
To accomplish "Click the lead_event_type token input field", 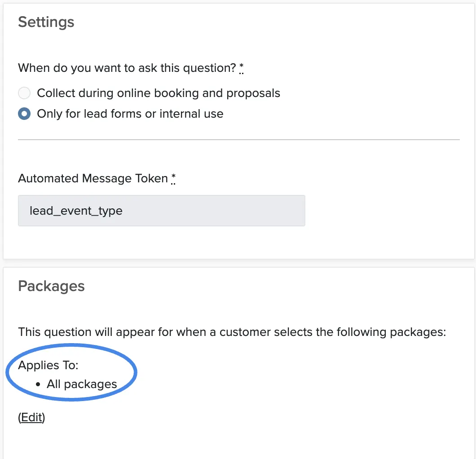I will click(162, 211).
